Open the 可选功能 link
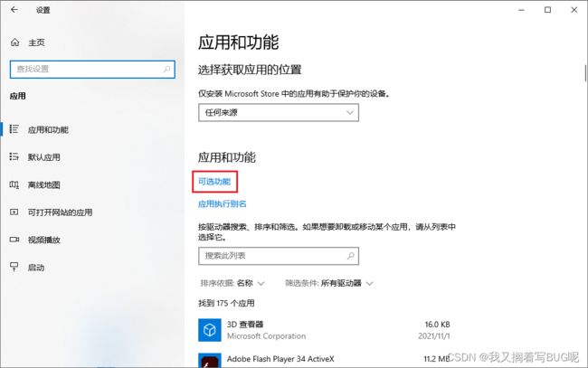The width and height of the screenshot is (588, 368). pos(214,182)
